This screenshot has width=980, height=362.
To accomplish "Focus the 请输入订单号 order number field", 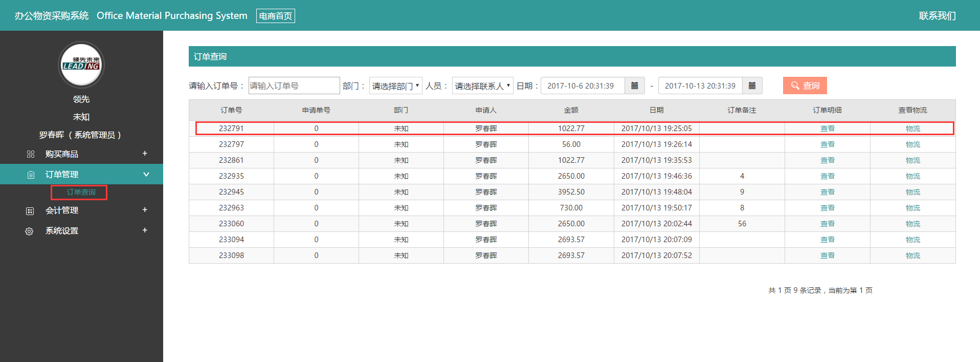I will 294,86.
